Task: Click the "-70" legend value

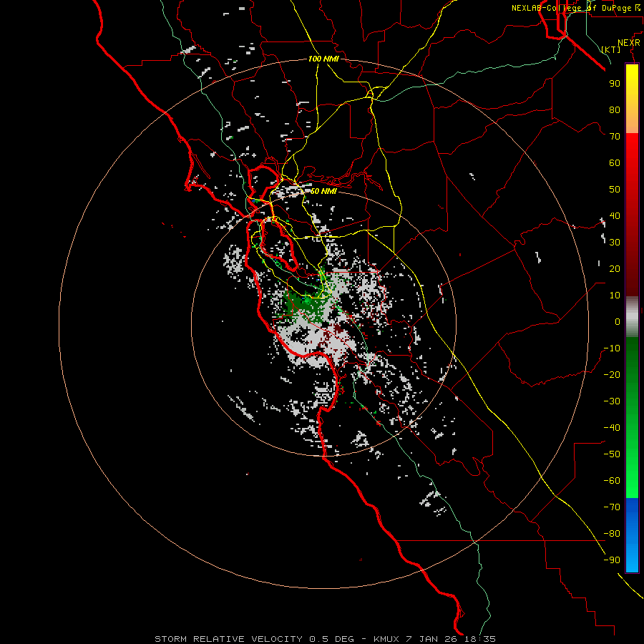Action: click(x=612, y=507)
